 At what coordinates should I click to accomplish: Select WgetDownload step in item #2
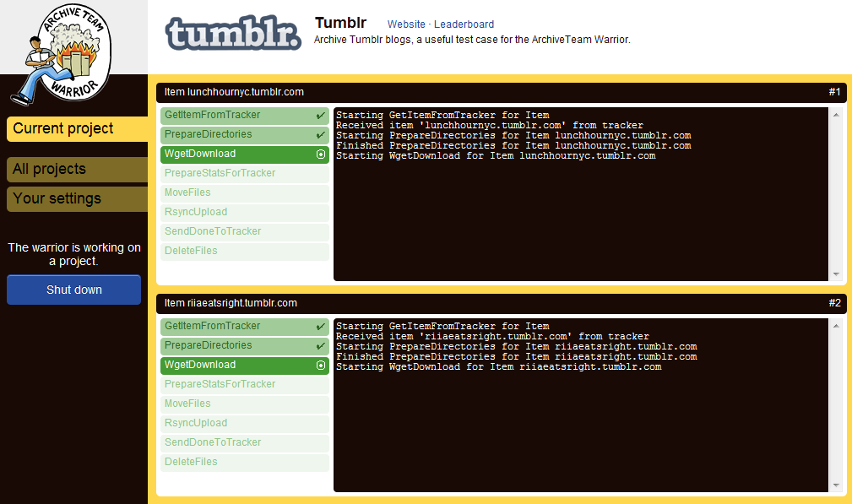pyautogui.click(x=245, y=366)
